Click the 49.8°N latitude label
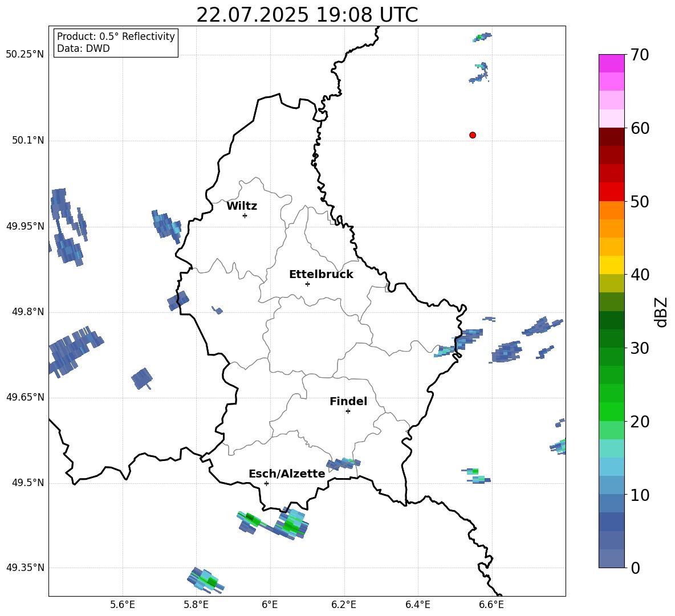 (x=27, y=312)
